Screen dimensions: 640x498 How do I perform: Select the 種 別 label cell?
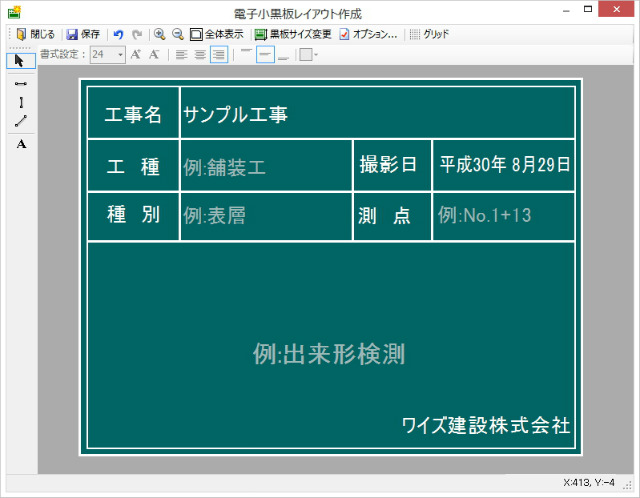(133, 216)
